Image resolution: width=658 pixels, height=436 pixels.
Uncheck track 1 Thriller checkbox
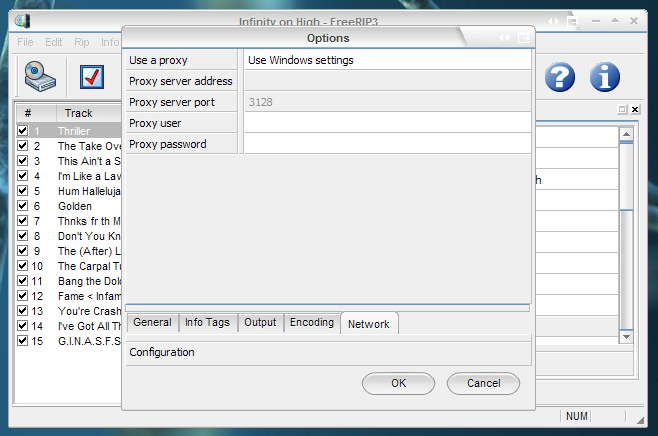[x=23, y=131]
